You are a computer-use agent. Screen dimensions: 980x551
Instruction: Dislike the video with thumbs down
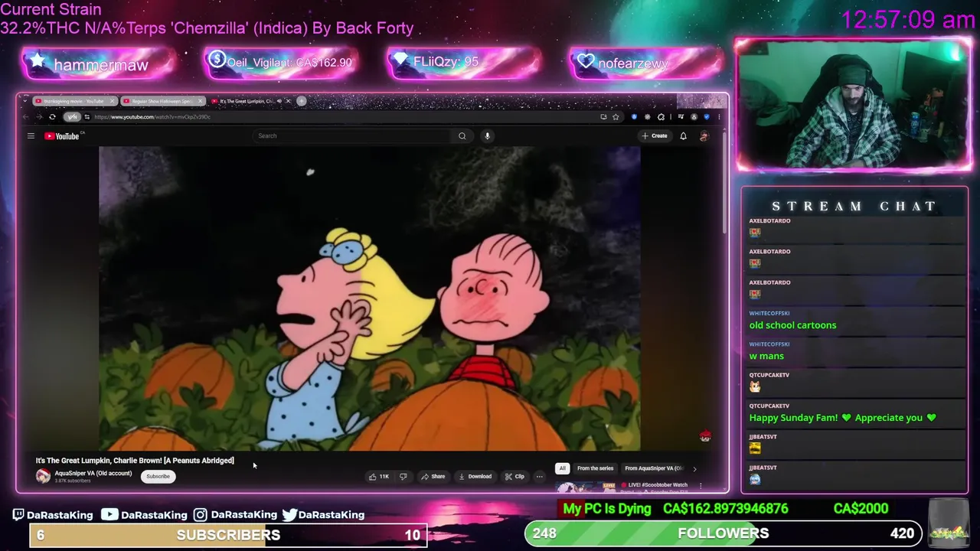(x=403, y=476)
